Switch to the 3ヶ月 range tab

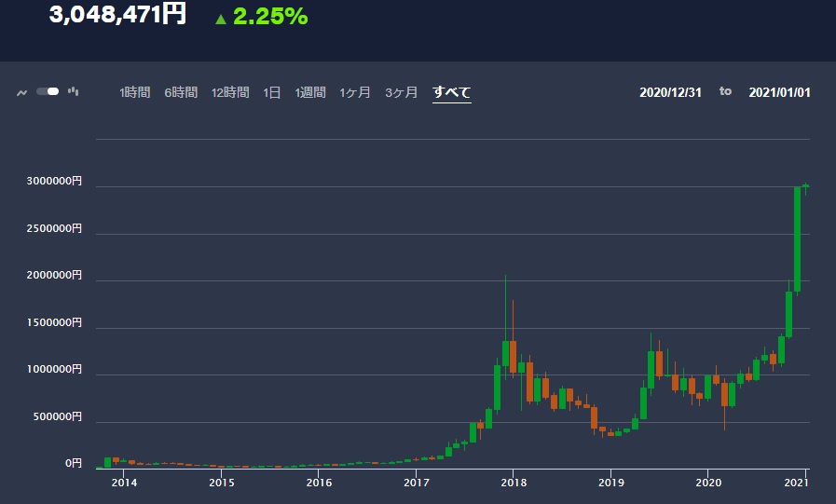pos(402,93)
